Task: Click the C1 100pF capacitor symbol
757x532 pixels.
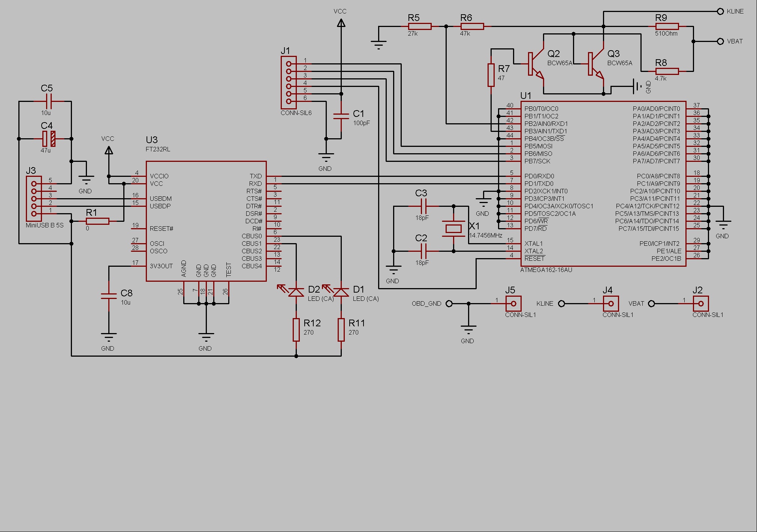Action: 341,116
